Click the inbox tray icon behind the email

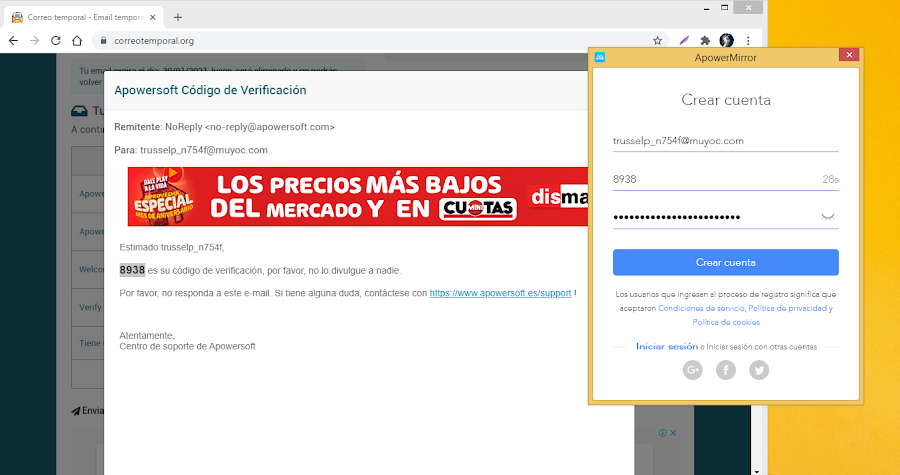pyautogui.click(x=79, y=111)
